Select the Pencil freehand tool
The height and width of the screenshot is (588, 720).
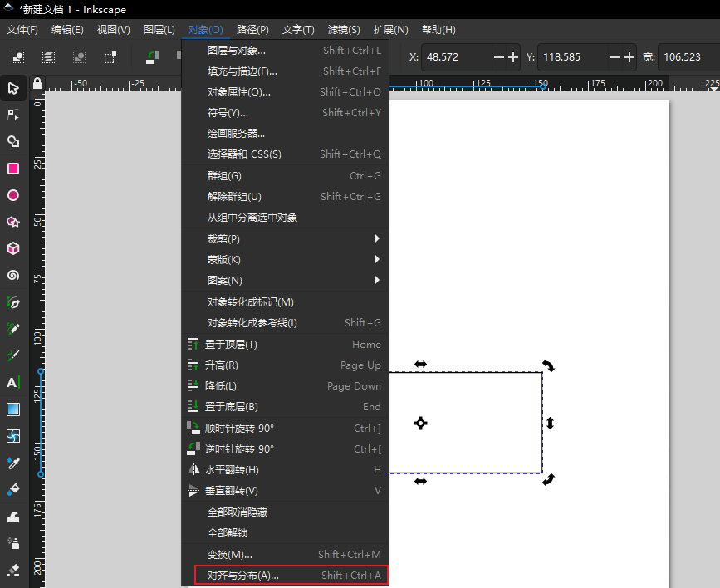tap(13, 328)
